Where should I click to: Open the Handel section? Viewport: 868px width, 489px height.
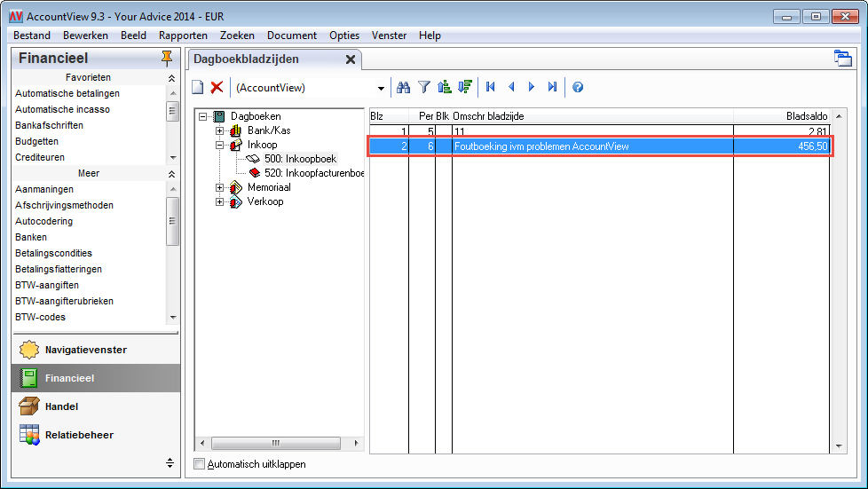point(96,406)
